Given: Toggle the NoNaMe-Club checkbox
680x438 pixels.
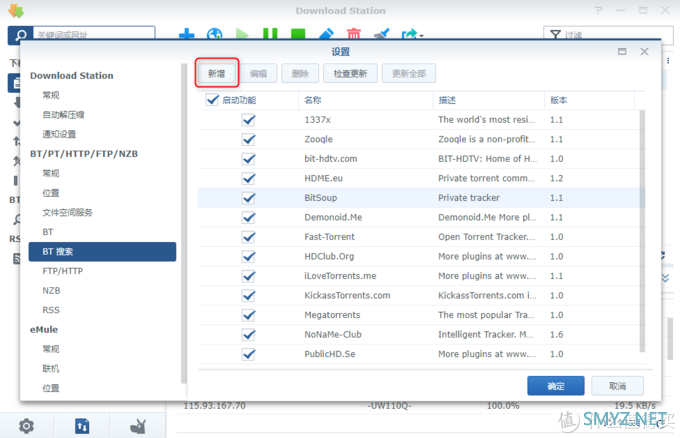Looking at the screenshot, I should (248, 334).
